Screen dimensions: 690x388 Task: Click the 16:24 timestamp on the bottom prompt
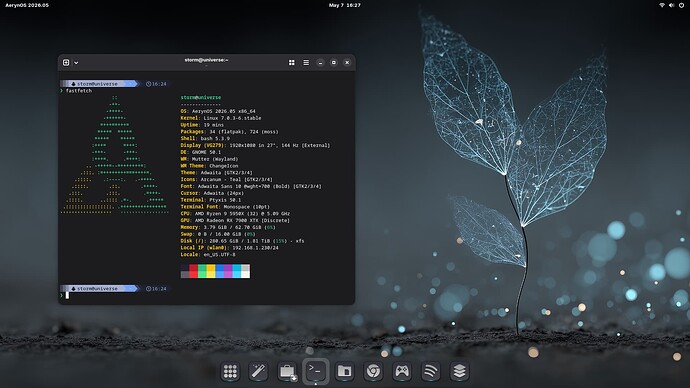coord(156,289)
